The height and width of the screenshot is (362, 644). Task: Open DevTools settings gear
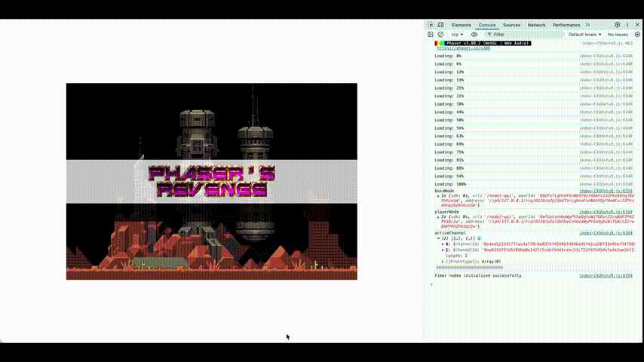618,25
